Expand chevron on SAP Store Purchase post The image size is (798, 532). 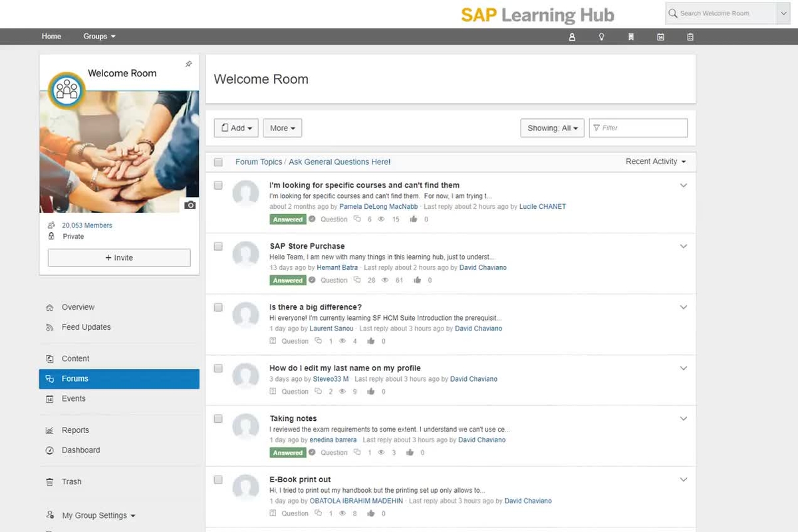(x=683, y=246)
